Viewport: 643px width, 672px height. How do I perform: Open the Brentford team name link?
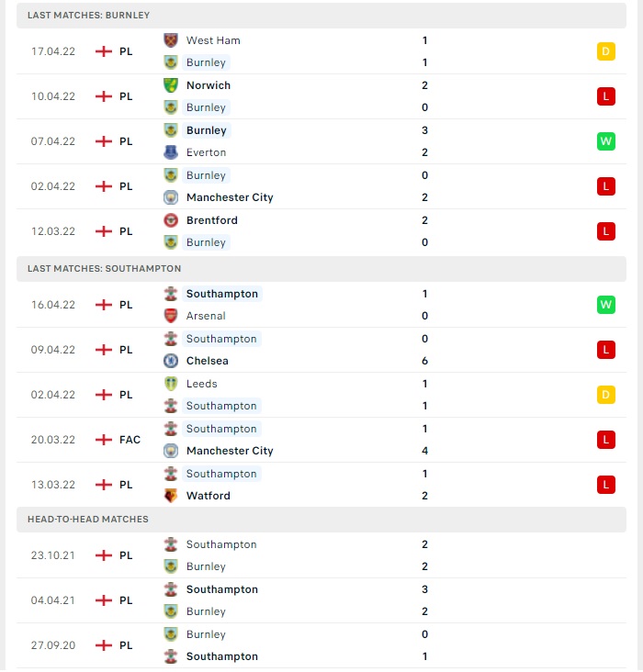pyautogui.click(x=212, y=220)
